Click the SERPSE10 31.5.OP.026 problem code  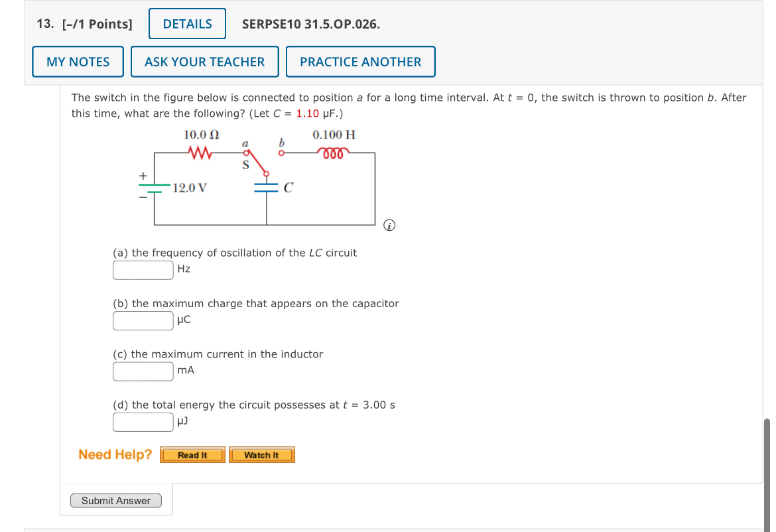point(311,24)
